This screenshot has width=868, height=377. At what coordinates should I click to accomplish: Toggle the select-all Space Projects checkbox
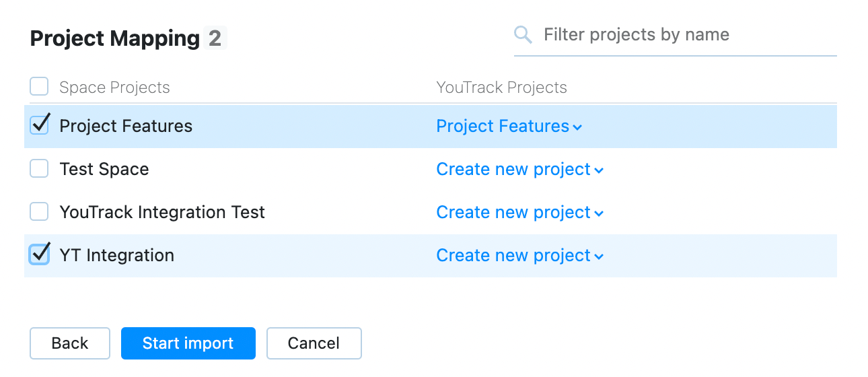(39, 87)
